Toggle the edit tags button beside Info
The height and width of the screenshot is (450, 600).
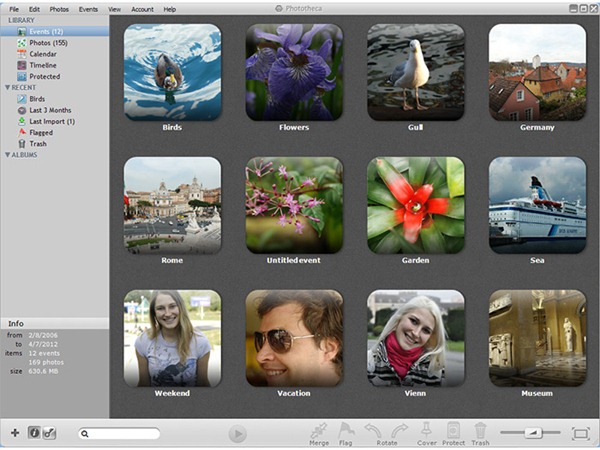click(49, 433)
